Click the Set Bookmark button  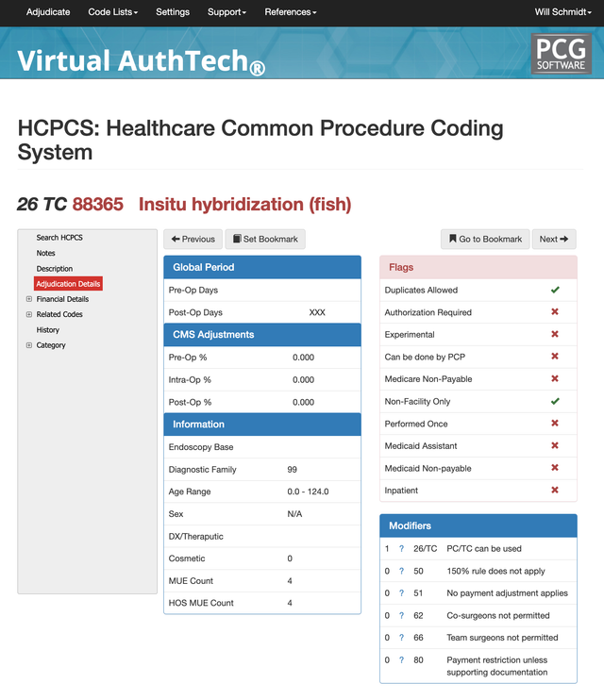(265, 239)
